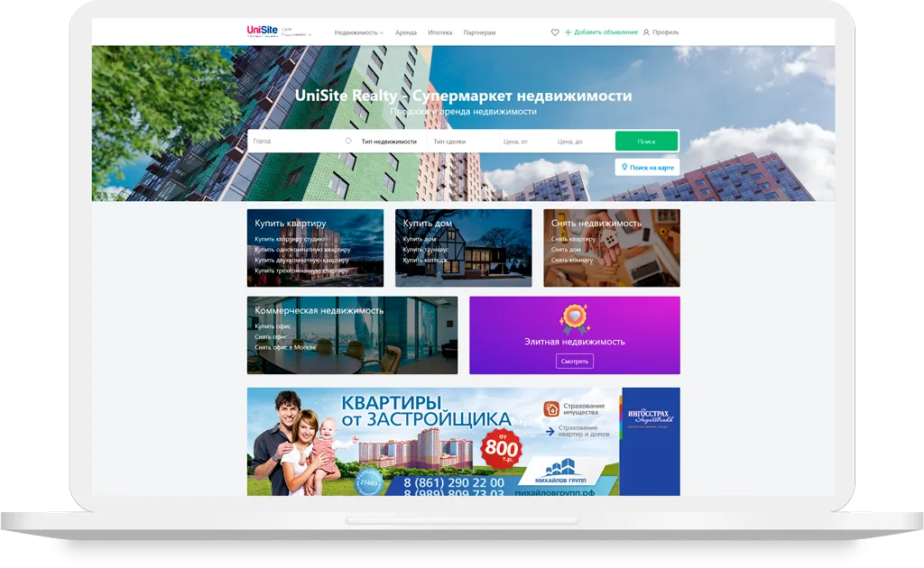The image size is (924, 568).
Task: Click the locate circle icon in city field
Action: pyautogui.click(x=348, y=141)
